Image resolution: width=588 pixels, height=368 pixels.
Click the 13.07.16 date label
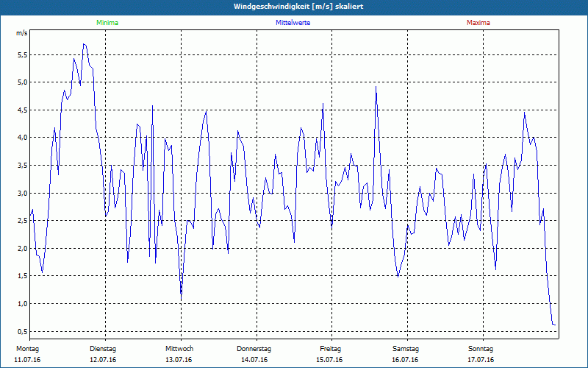(x=179, y=360)
